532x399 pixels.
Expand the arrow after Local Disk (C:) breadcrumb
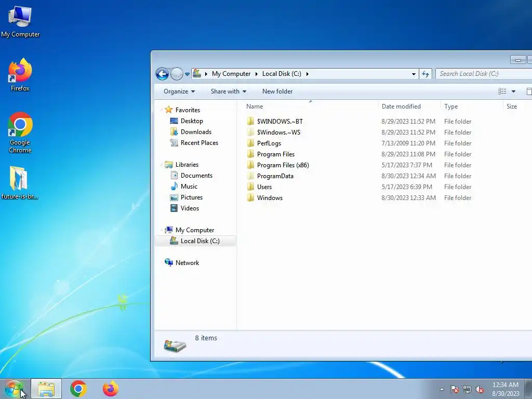[x=307, y=74]
